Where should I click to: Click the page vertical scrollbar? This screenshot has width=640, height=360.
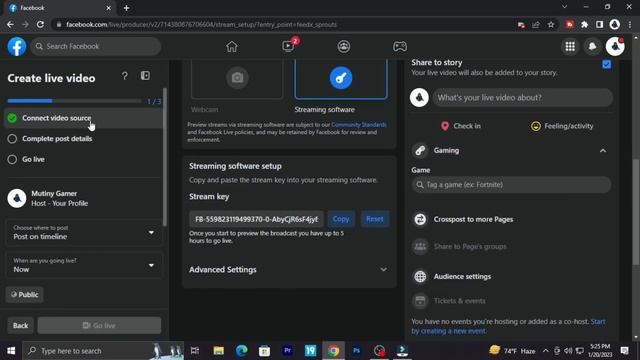point(636,212)
